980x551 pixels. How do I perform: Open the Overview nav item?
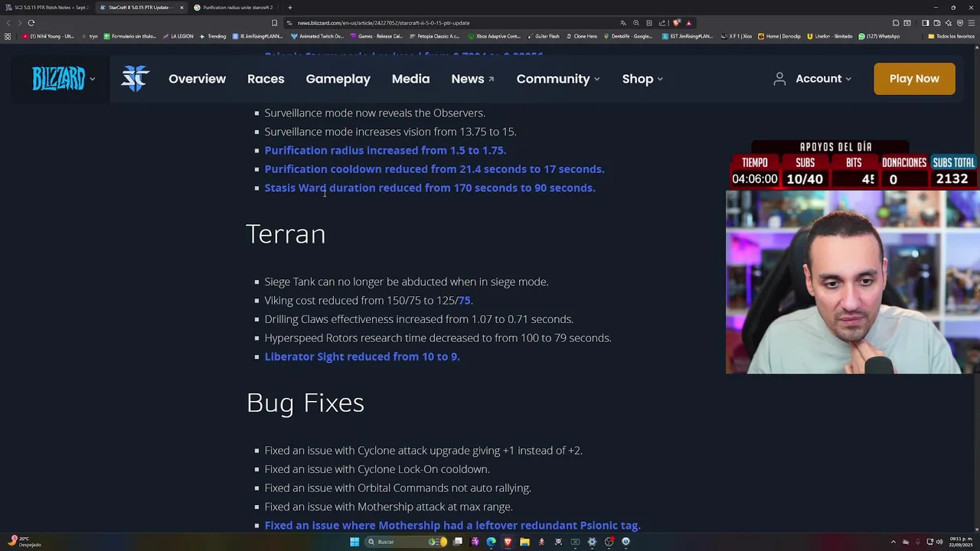tap(197, 79)
